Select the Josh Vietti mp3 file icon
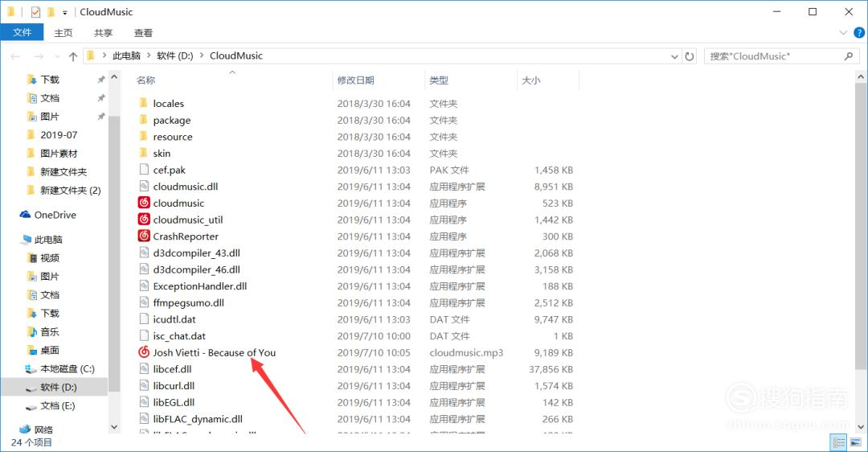This screenshot has height=452, width=868. [x=144, y=352]
